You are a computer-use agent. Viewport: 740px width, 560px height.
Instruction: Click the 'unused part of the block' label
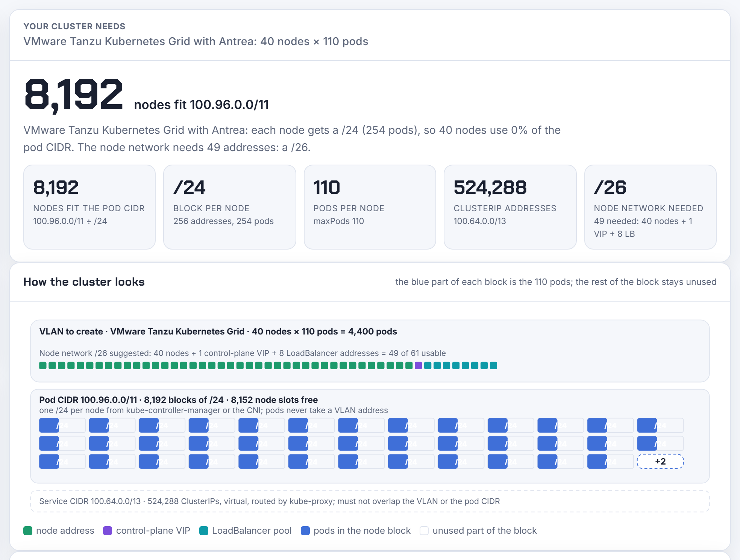[485, 531]
